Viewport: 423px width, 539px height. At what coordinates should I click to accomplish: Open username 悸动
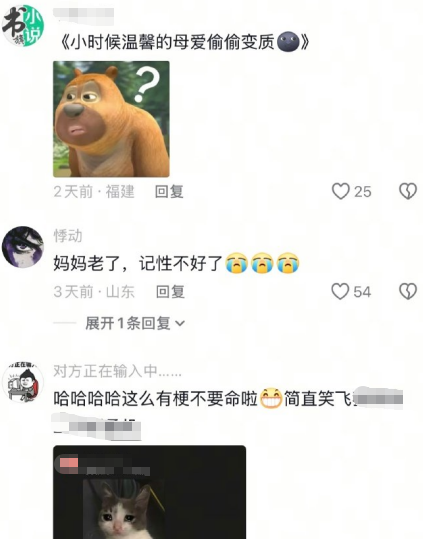coord(68,236)
